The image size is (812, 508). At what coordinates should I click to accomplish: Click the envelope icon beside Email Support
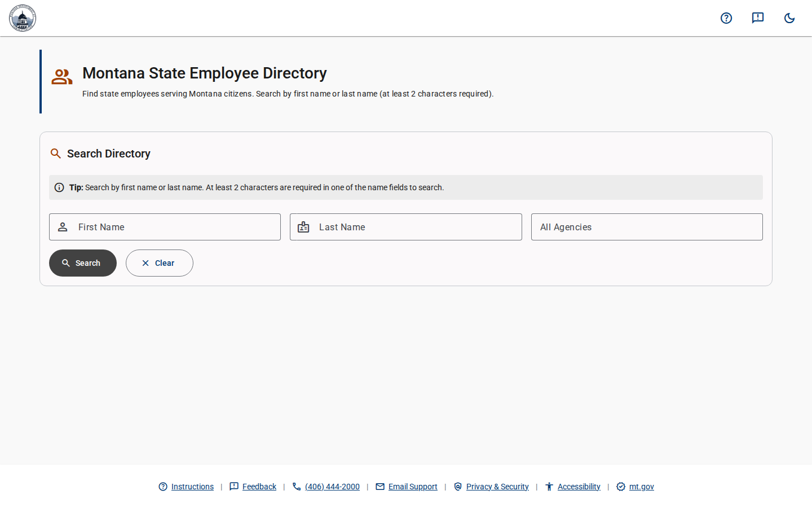[380, 487]
